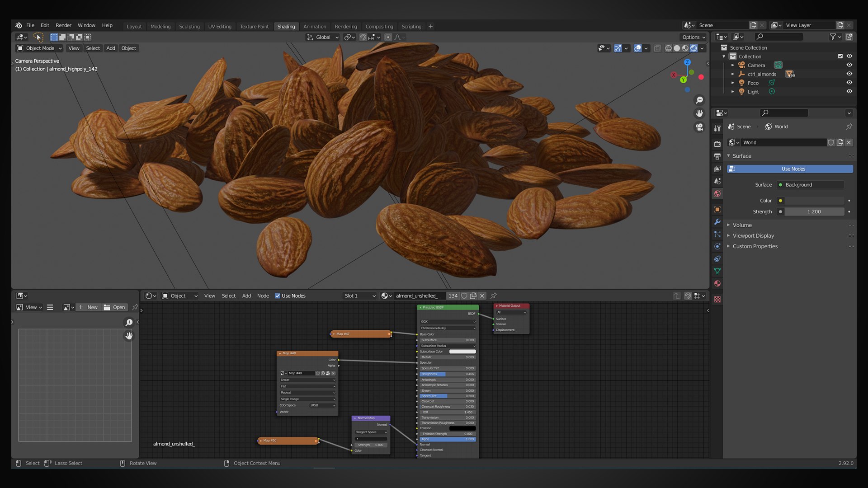The height and width of the screenshot is (488, 868).
Task: Toggle viewport overlays button
Action: pyautogui.click(x=637, y=48)
